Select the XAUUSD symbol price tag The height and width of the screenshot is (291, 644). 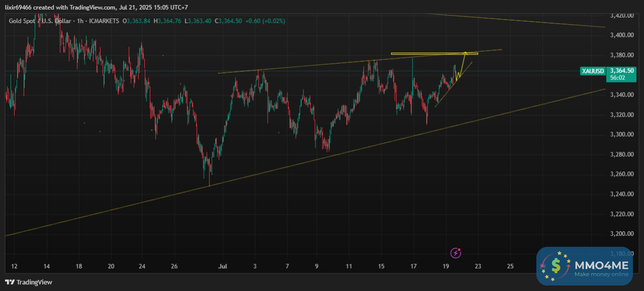[593, 71]
